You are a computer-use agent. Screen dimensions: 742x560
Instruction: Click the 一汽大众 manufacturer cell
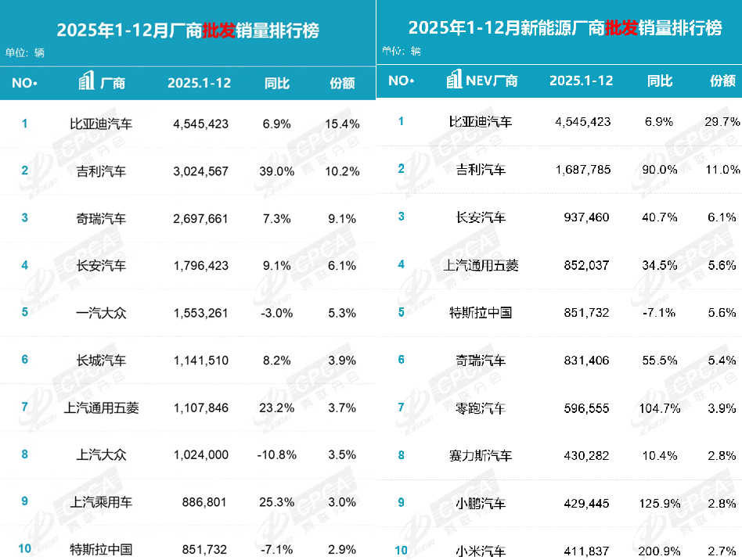click(98, 313)
